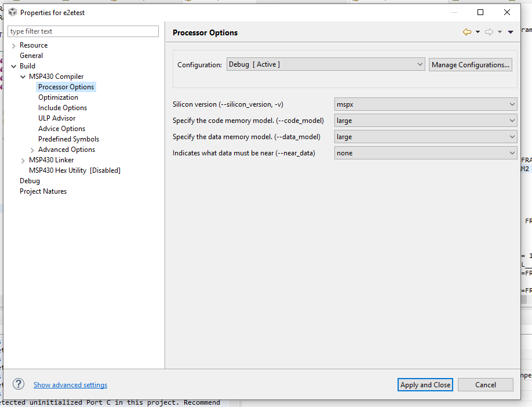The height and width of the screenshot is (407, 532).
Task: Open the Silicon version dropdown
Action: (425, 104)
